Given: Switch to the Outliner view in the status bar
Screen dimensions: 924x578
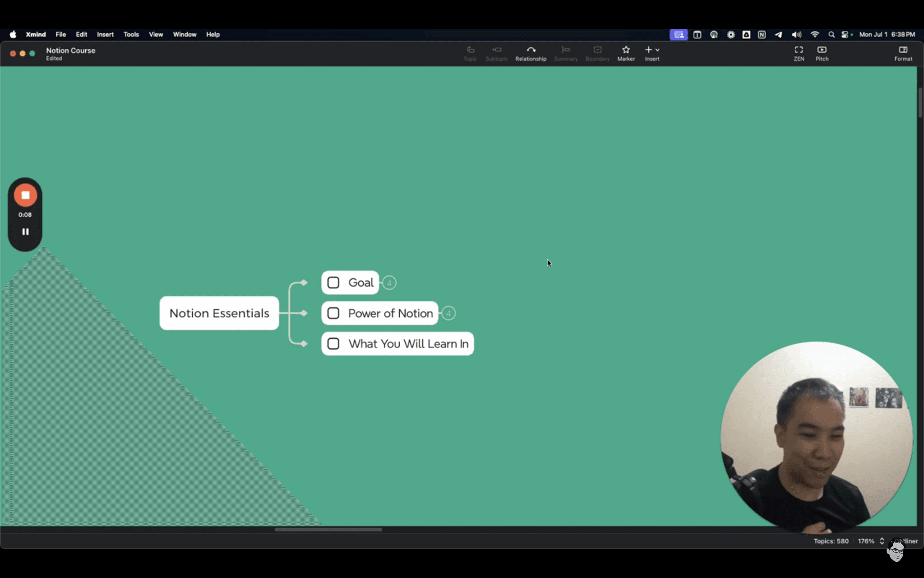Looking at the screenshot, I should [907, 541].
